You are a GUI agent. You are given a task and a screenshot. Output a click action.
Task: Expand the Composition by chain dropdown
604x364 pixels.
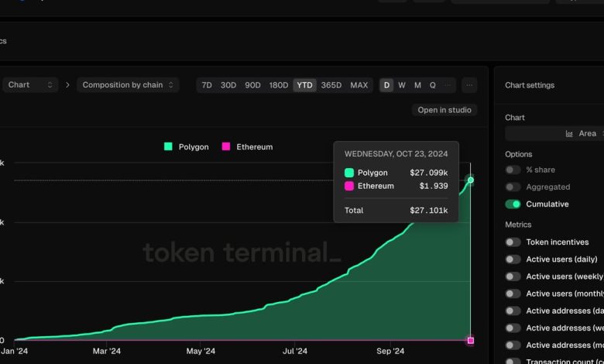click(128, 85)
